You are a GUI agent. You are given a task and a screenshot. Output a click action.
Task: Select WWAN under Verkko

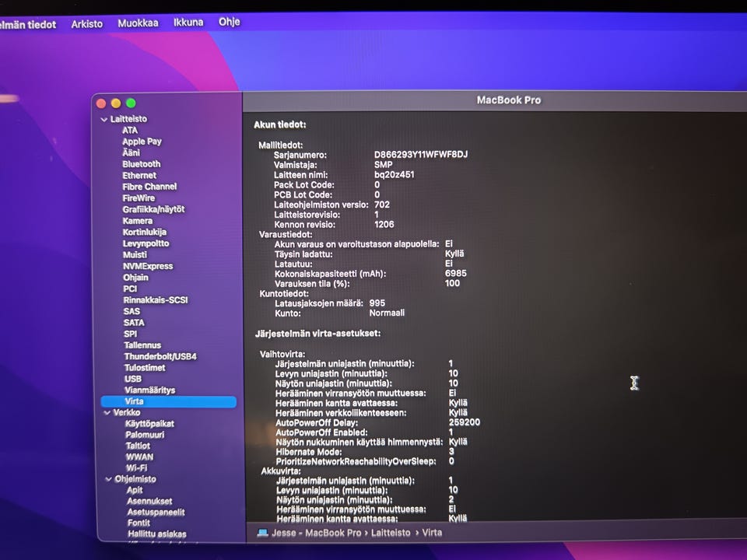[139, 457]
